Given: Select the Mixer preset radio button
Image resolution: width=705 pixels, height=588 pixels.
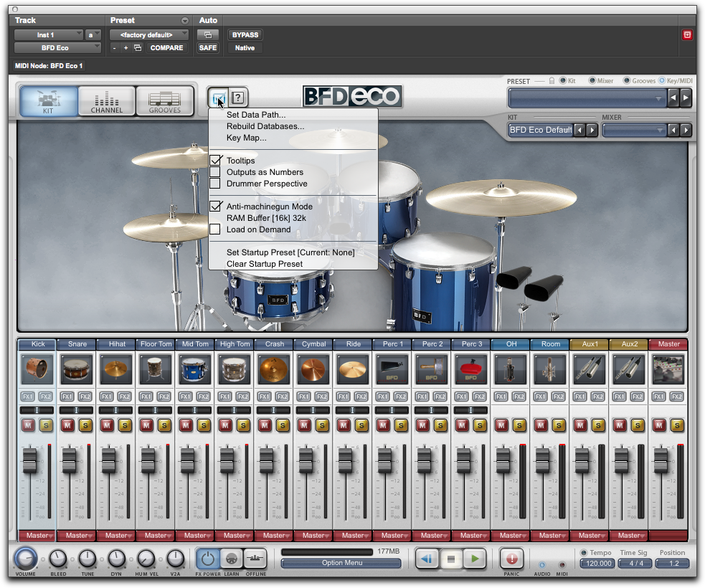Looking at the screenshot, I should click(592, 80).
